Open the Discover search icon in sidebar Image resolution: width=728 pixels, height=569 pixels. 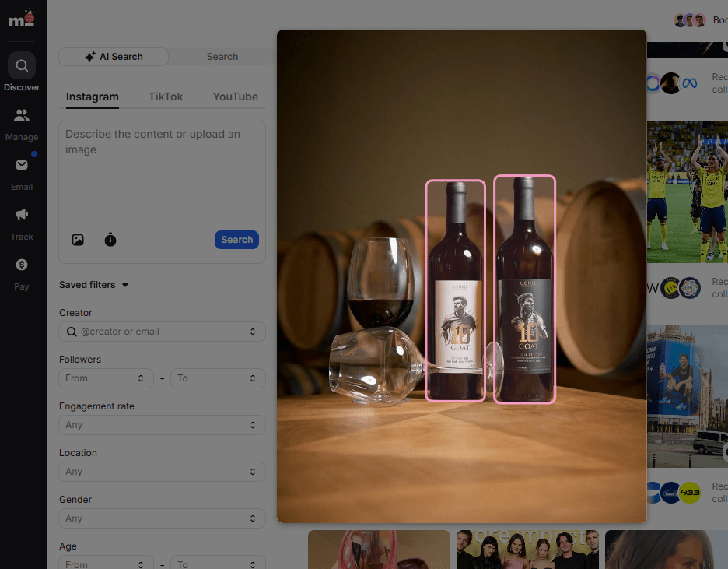21,65
